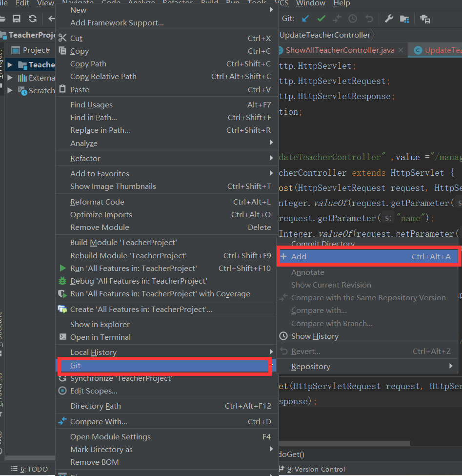Expand the New submenu arrow
The height and width of the screenshot is (476, 462).
271,10
